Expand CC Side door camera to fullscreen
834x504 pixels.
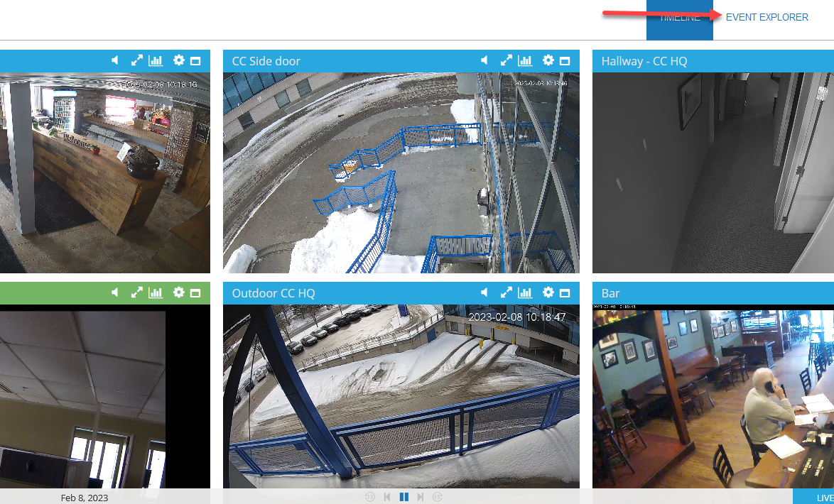506,60
